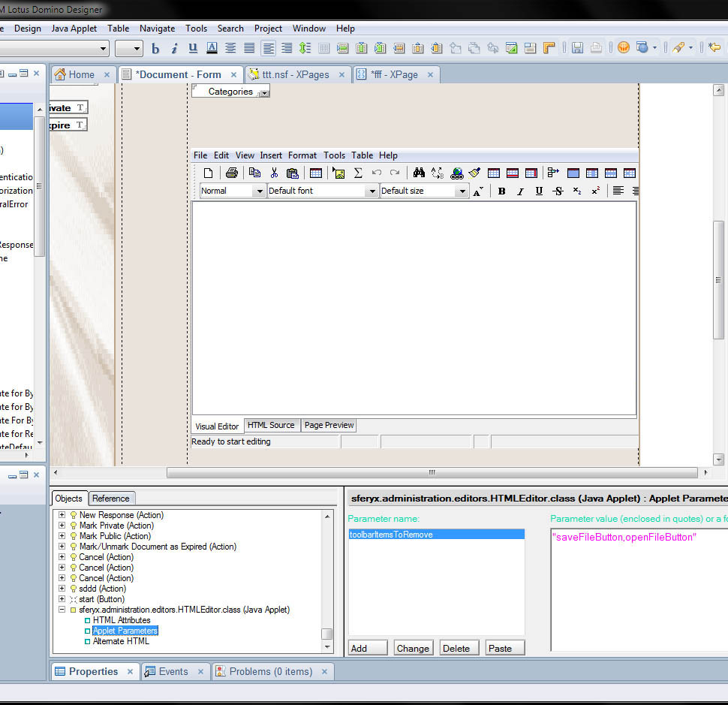
Task: Select HTML Attributes in object tree
Action: click(122, 620)
